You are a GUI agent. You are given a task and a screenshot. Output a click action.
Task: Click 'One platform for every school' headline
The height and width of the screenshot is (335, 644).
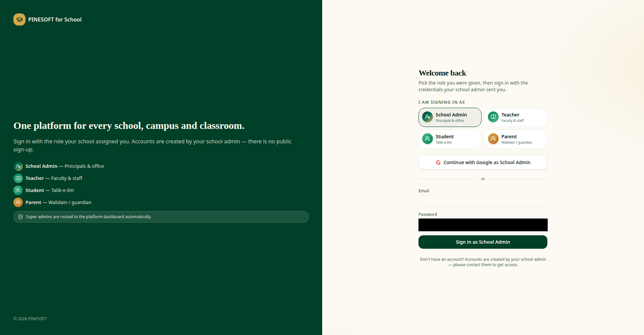(x=129, y=126)
